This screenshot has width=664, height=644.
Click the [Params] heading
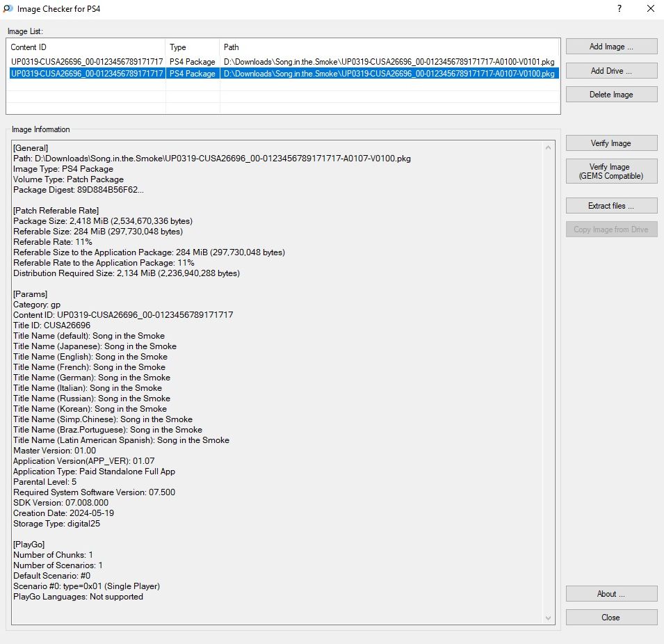(x=30, y=294)
